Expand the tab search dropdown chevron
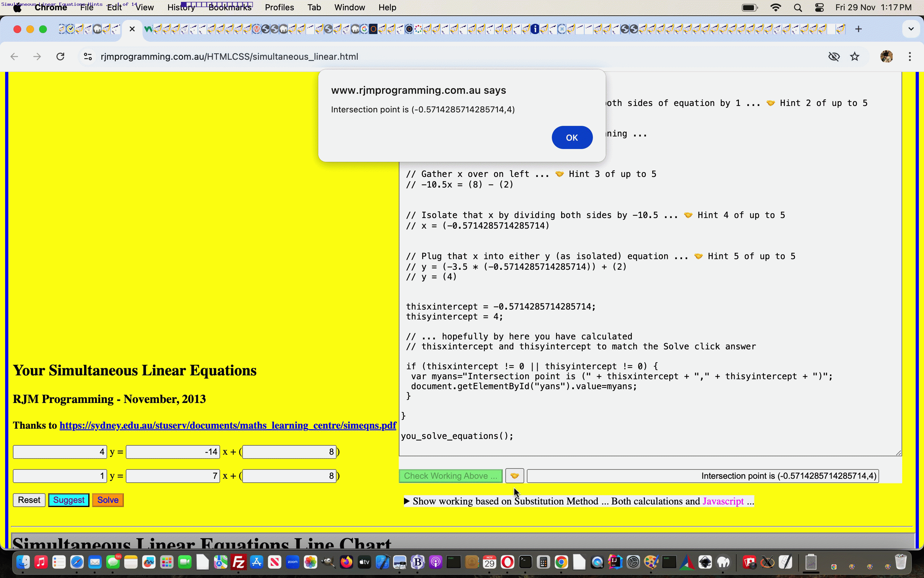The width and height of the screenshot is (924, 578). pyautogui.click(x=911, y=29)
